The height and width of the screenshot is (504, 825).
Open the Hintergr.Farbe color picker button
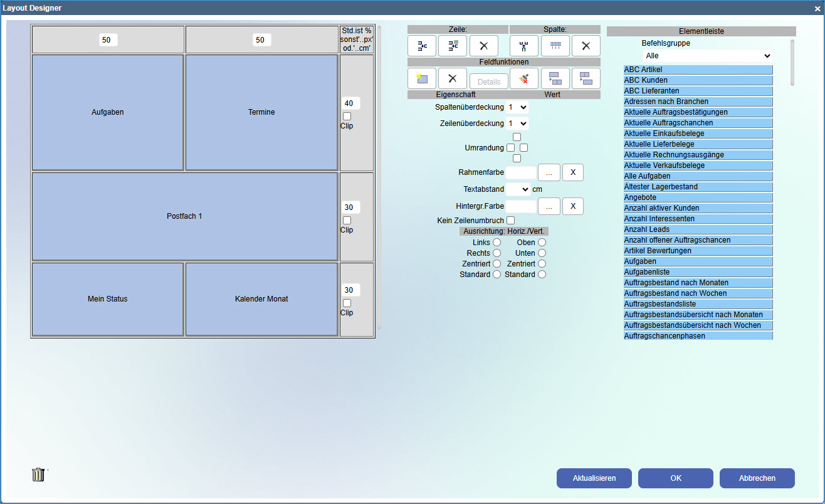[x=549, y=206]
